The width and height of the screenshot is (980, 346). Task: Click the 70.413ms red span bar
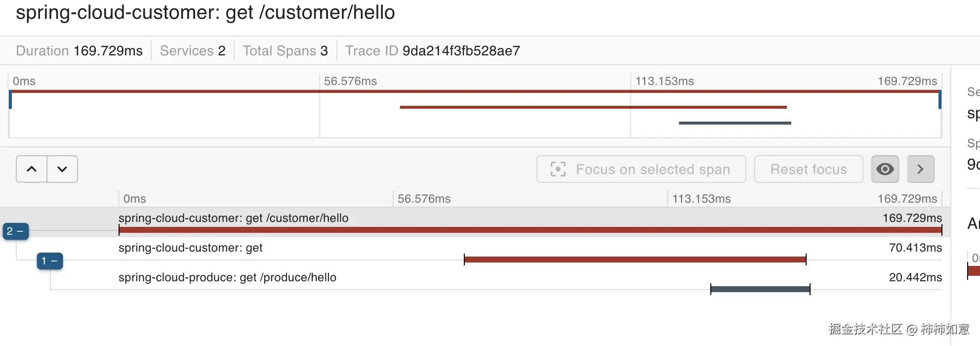(635, 259)
